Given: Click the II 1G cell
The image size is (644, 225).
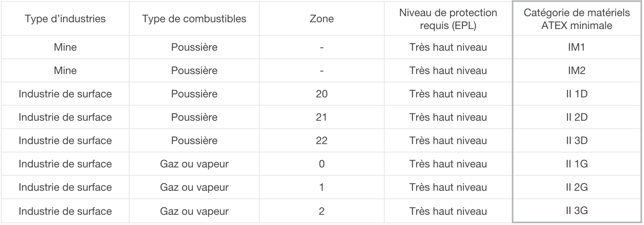Looking at the screenshot, I should click(x=577, y=164).
